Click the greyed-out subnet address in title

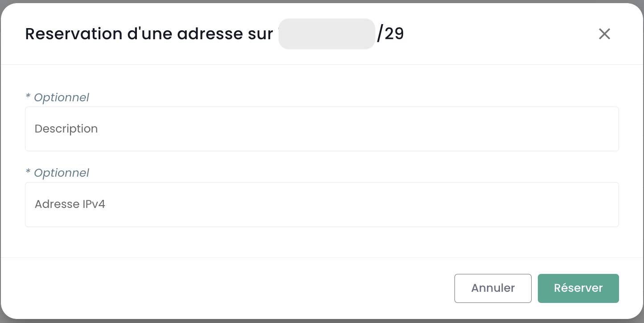coord(326,34)
